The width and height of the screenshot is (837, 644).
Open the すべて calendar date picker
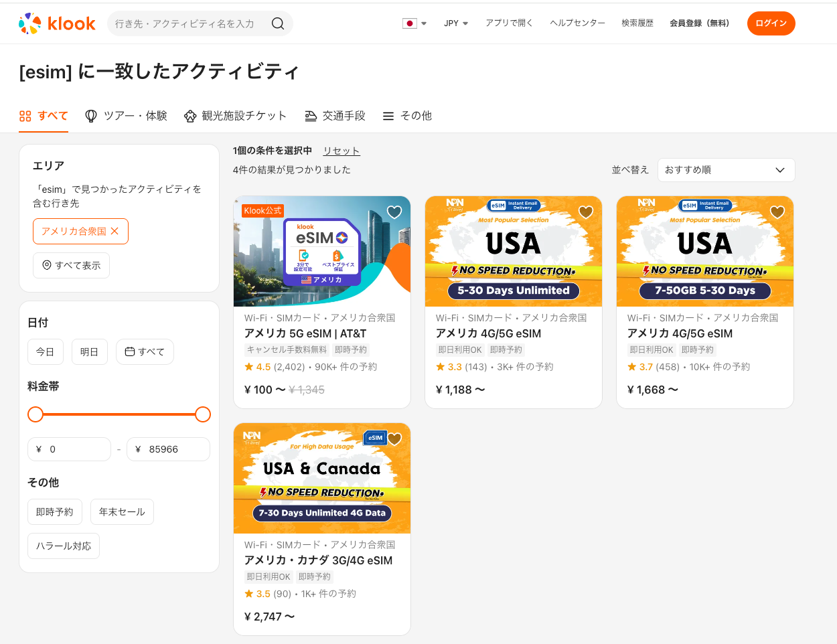coord(145,352)
